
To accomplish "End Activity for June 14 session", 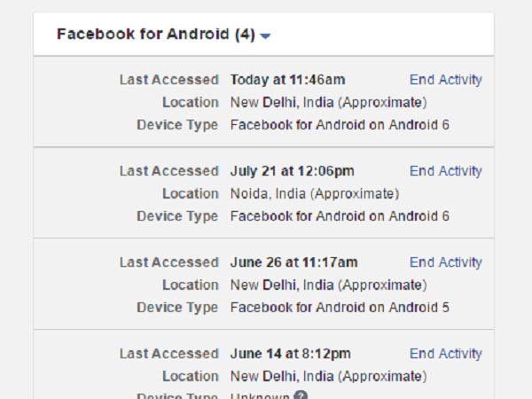I will pos(445,354).
